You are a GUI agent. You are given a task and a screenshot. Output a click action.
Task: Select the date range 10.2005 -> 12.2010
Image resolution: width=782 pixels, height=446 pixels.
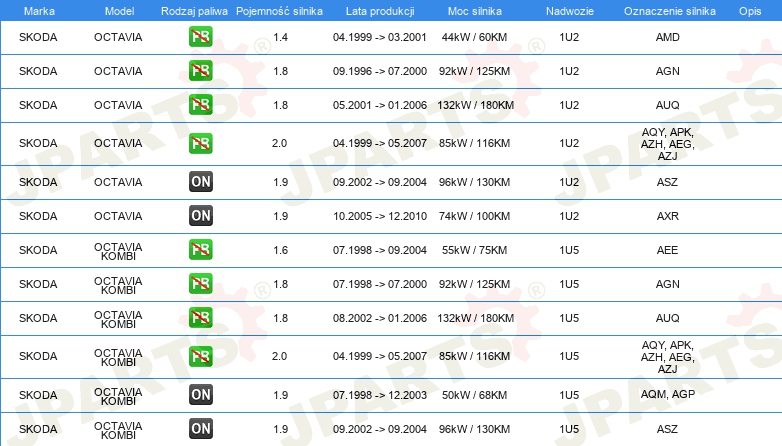[380, 216]
